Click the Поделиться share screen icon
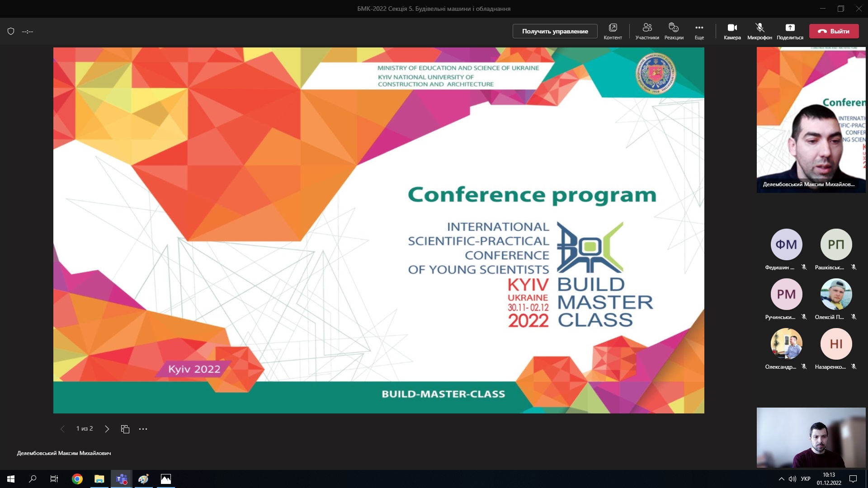The height and width of the screenshot is (488, 868). point(790,31)
